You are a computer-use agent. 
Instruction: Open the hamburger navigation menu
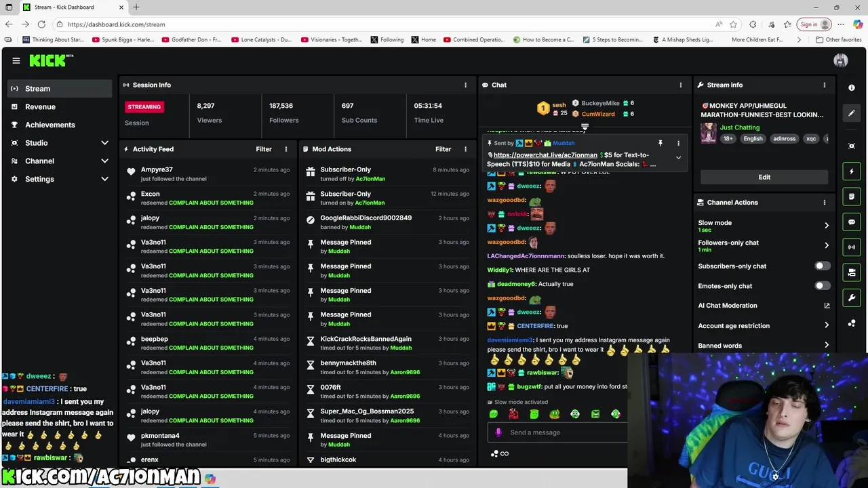point(16,60)
